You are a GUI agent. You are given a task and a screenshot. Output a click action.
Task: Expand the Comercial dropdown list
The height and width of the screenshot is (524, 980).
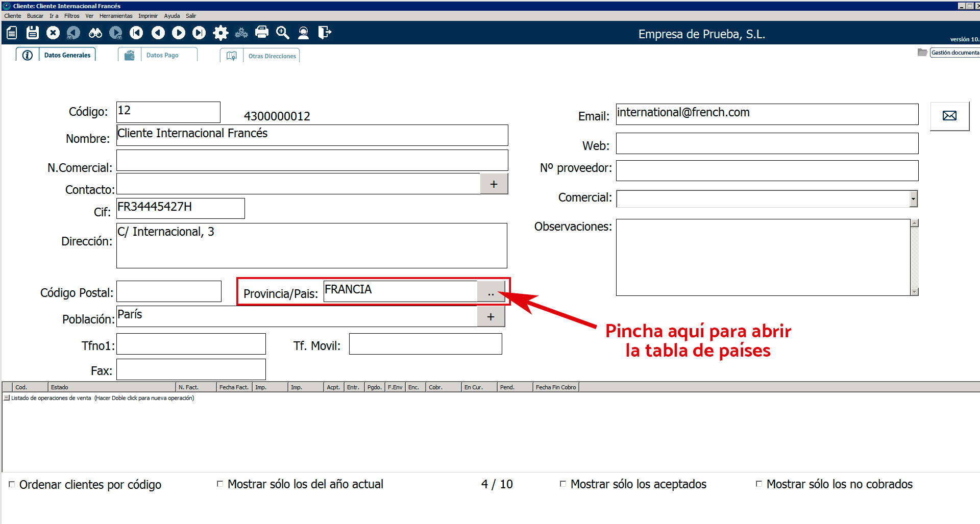click(x=913, y=199)
